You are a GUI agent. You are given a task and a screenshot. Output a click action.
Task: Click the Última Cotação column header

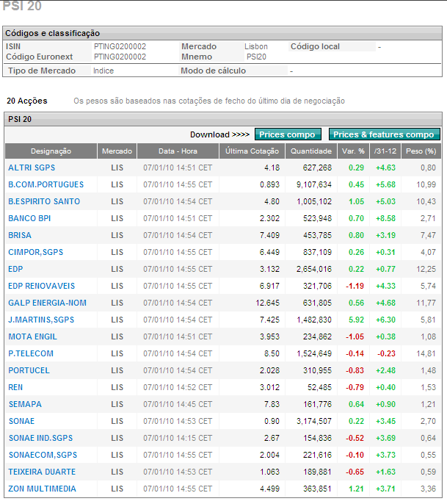pos(252,151)
